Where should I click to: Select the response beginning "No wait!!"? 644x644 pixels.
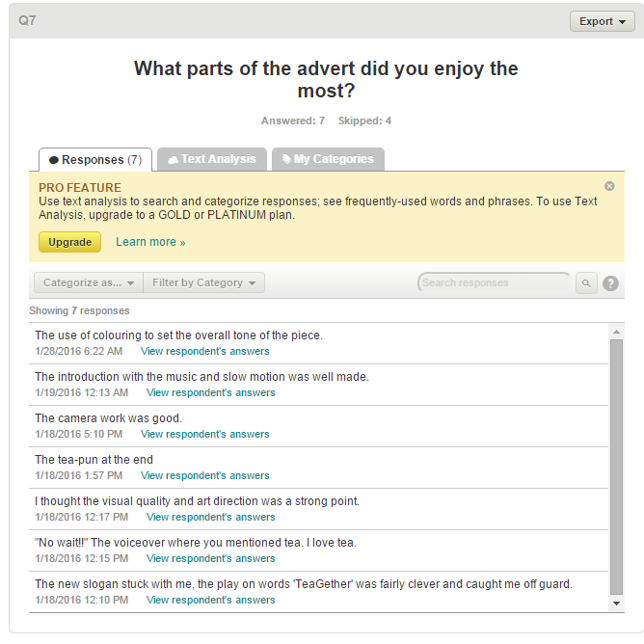(196, 543)
